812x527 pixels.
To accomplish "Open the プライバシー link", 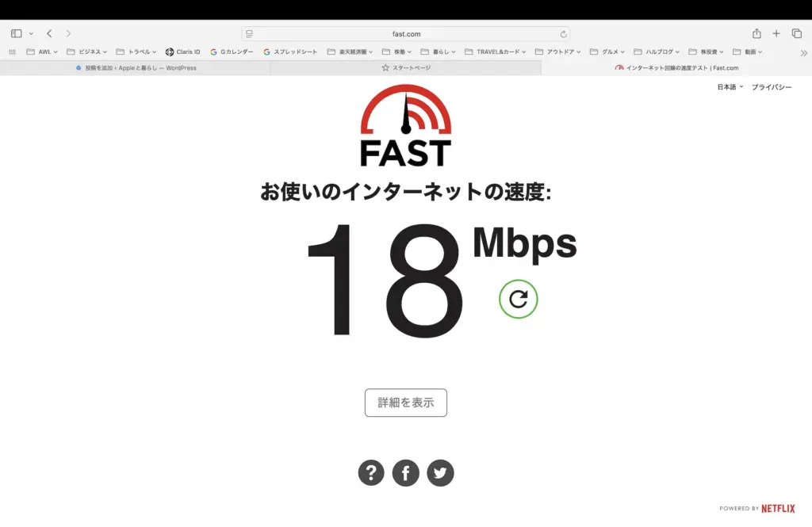I will (x=771, y=87).
